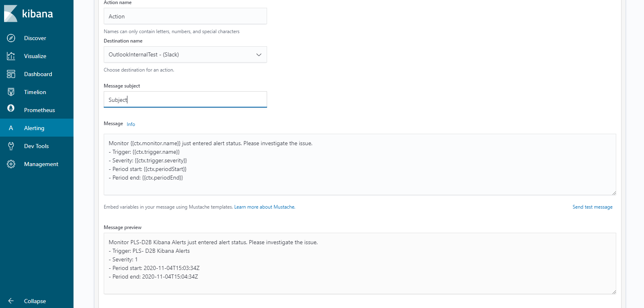Open Discover via compass icon

click(11, 38)
